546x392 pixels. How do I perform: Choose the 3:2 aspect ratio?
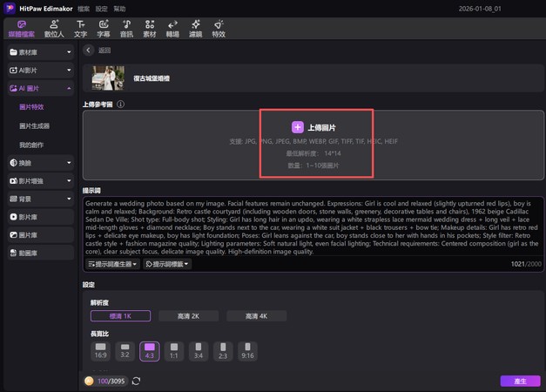[x=125, y=351]
